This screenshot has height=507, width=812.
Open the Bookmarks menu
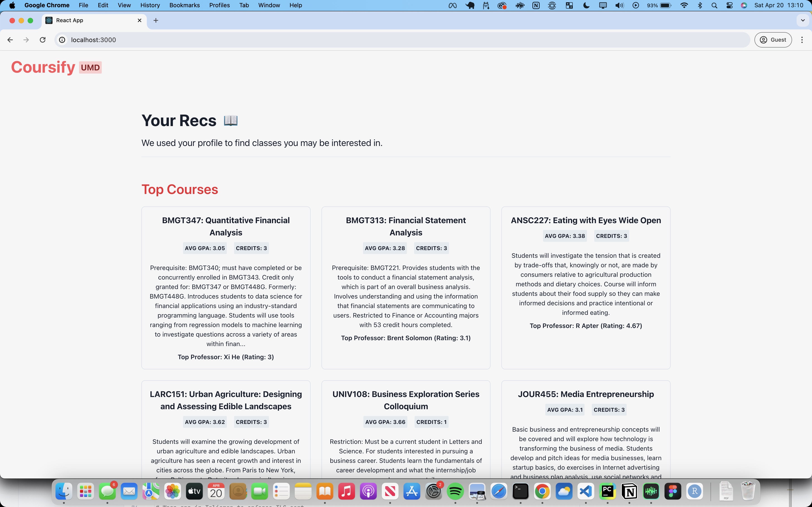coord(184,5)
